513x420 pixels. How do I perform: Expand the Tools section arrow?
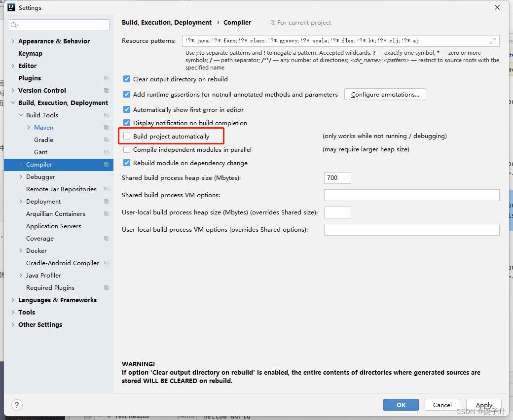(13, 313)
